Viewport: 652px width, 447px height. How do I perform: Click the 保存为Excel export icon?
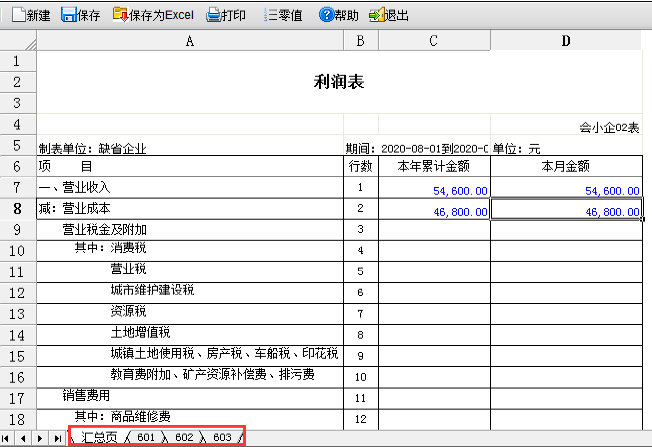120,15
